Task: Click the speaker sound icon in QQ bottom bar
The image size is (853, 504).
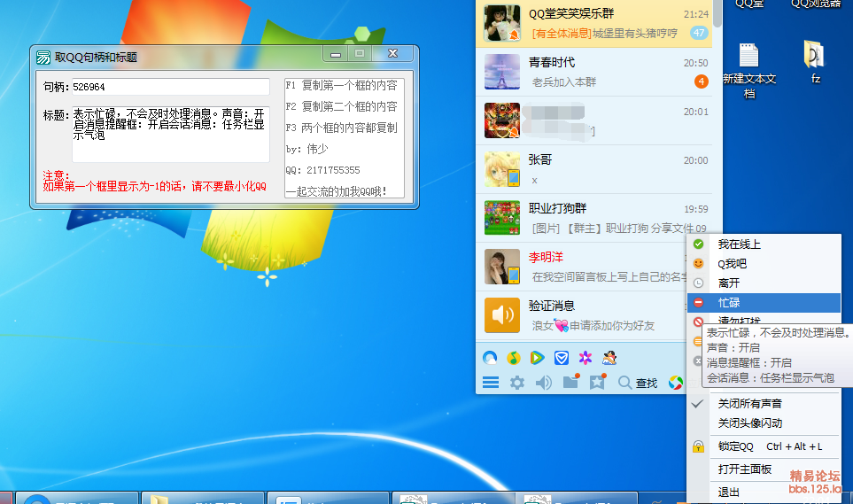Action: (544, 383)
